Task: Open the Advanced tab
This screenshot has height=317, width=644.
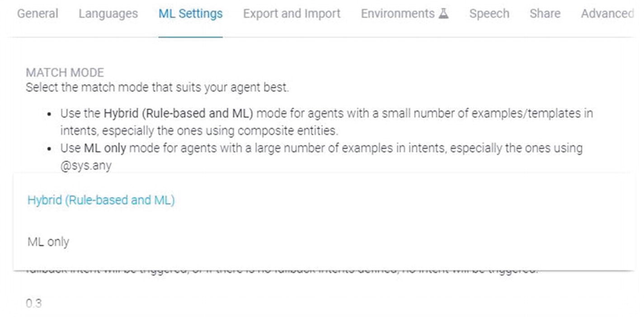Action: pos(607,14)
